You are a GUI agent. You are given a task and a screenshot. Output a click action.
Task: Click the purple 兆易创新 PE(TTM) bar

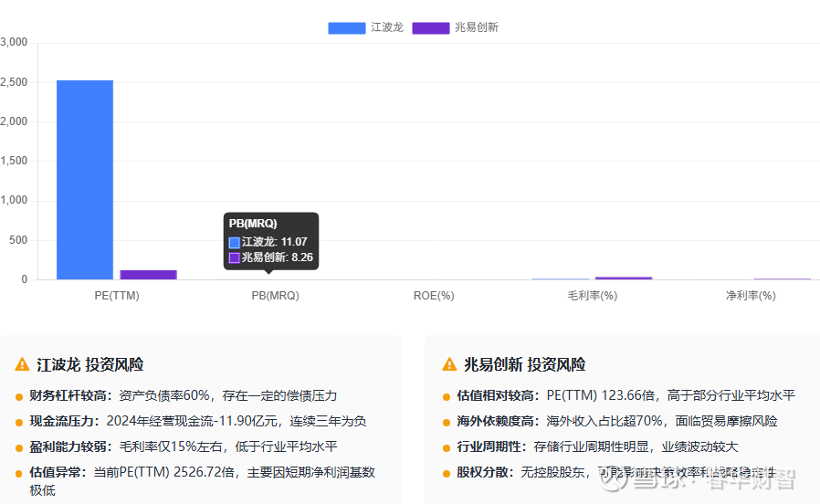148,274
